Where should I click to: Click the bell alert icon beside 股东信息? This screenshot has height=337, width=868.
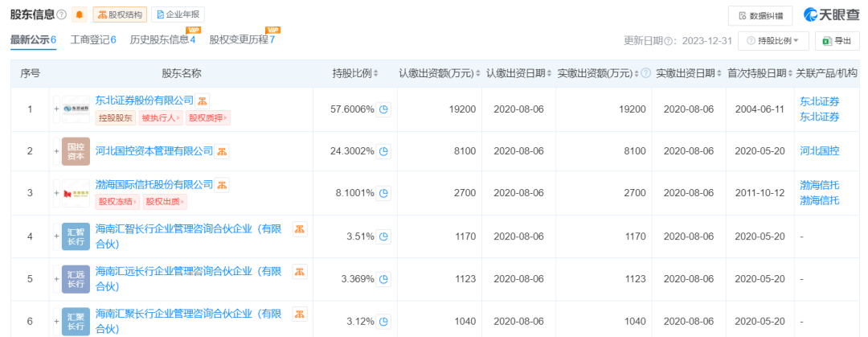click(79, 14)
